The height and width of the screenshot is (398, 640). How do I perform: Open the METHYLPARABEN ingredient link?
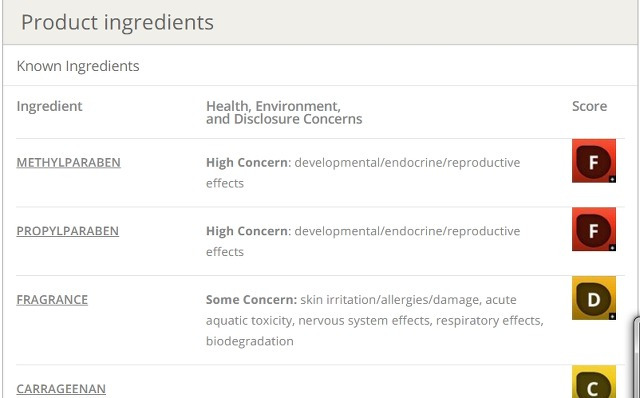pos(68,162)
